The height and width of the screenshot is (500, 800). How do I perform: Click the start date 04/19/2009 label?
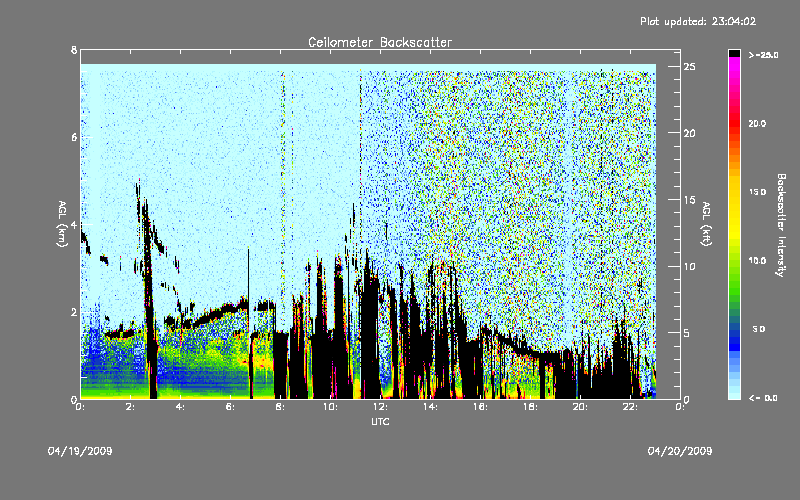pyautogui.click(x=80, y=451)
